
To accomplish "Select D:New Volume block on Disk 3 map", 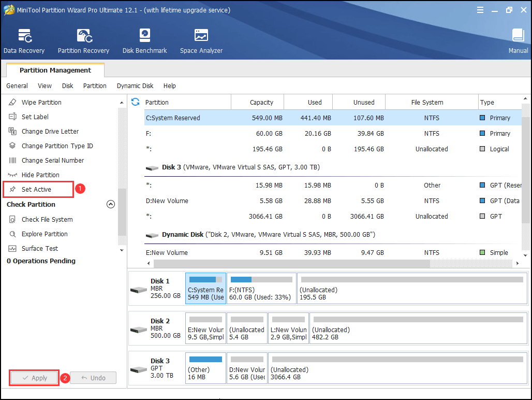I will pos(247,368).
